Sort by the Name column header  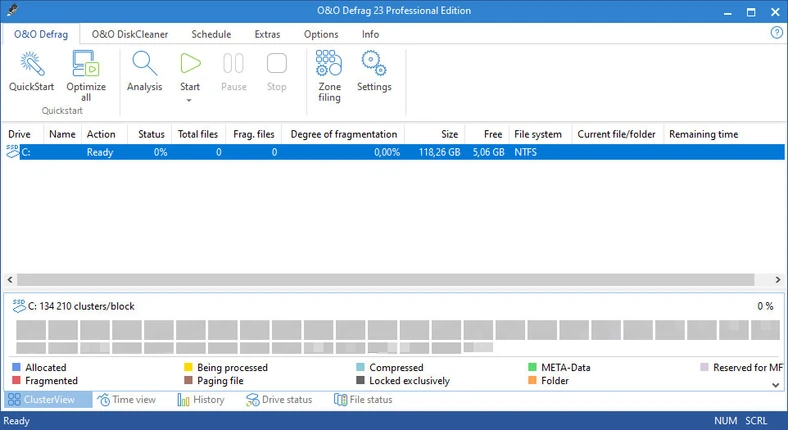coord(62,134)
